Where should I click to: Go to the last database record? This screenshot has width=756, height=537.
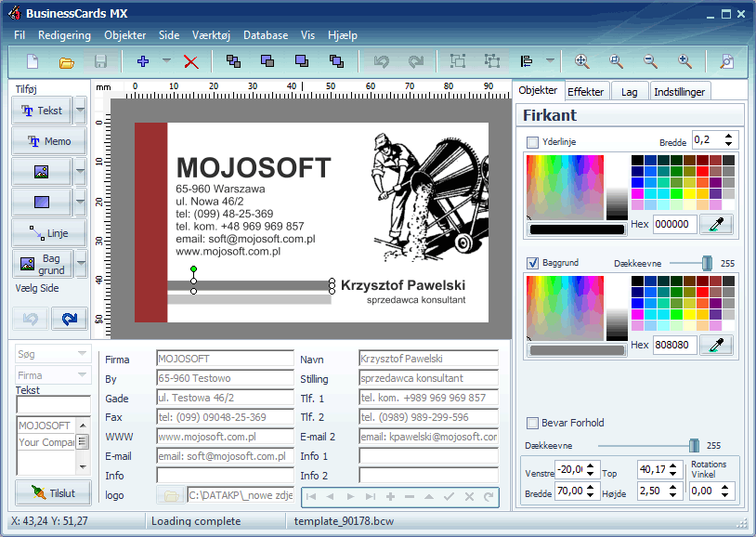point(371,496)
